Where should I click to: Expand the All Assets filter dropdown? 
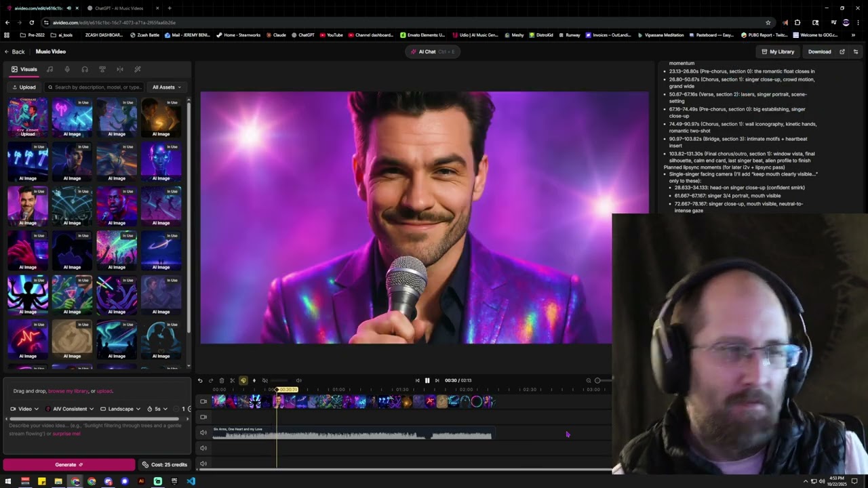tap(166, 87)
